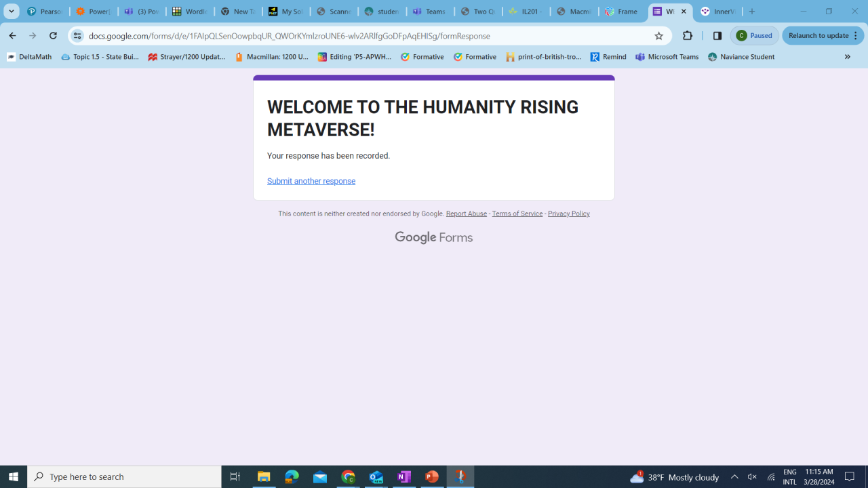Open the Privacy Policy link

click(x=569, y=213)
